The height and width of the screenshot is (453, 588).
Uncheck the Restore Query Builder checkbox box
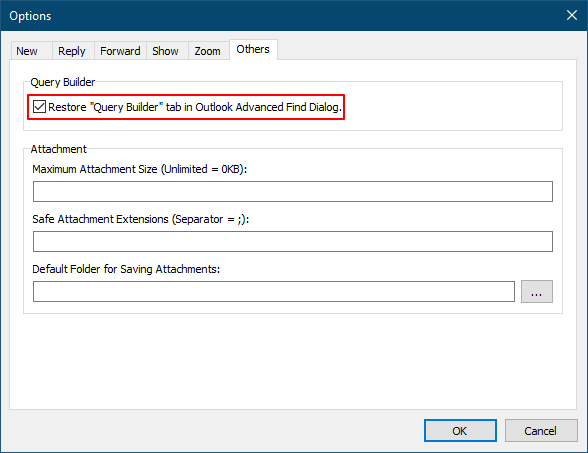click(x=39, y=107)
